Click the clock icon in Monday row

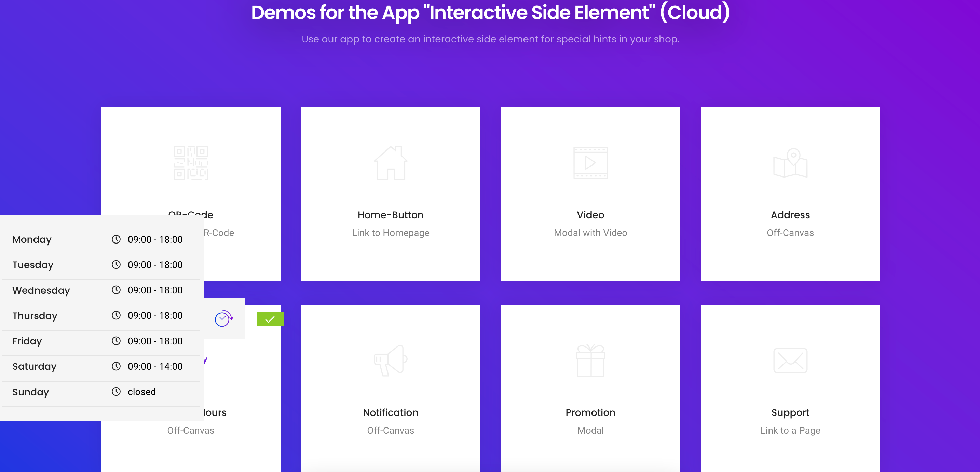116,239
